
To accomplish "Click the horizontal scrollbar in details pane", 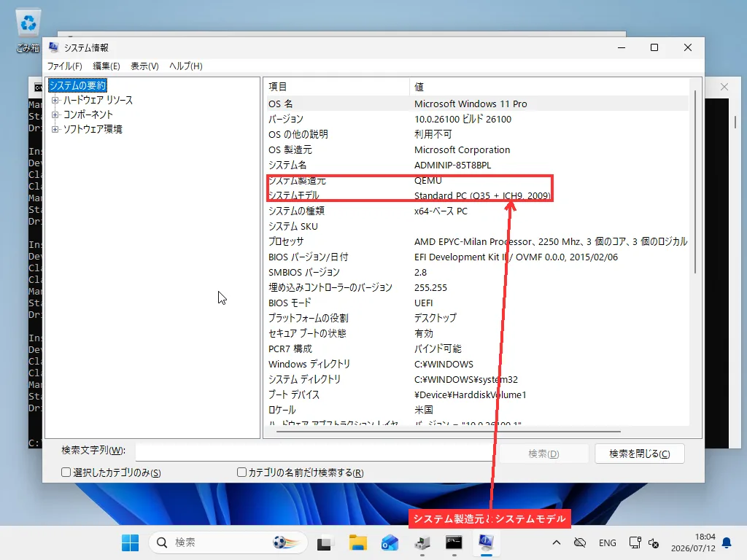I will click(449, 432).
